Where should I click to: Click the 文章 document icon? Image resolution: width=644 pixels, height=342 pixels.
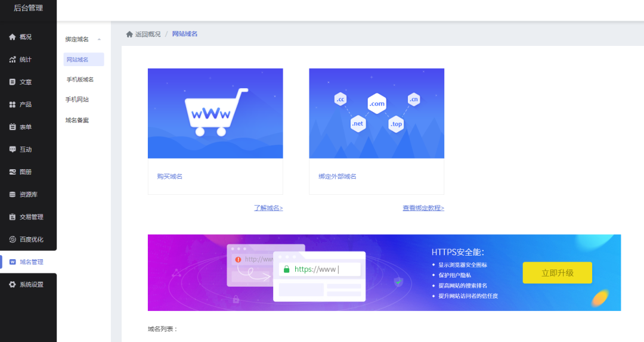(x=13, y=82)
